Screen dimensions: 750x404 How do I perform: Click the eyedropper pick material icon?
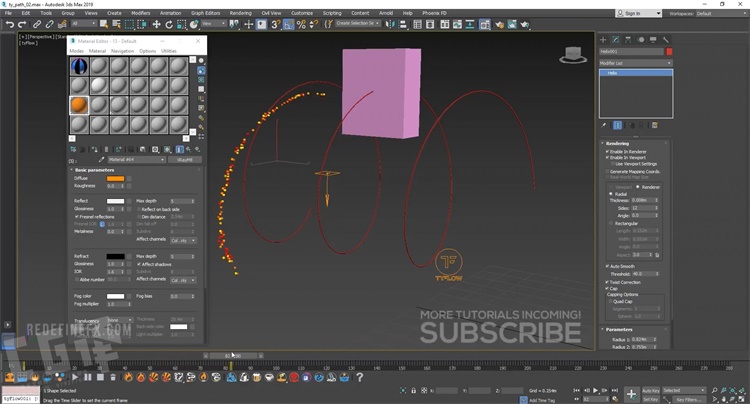[101, 160]
